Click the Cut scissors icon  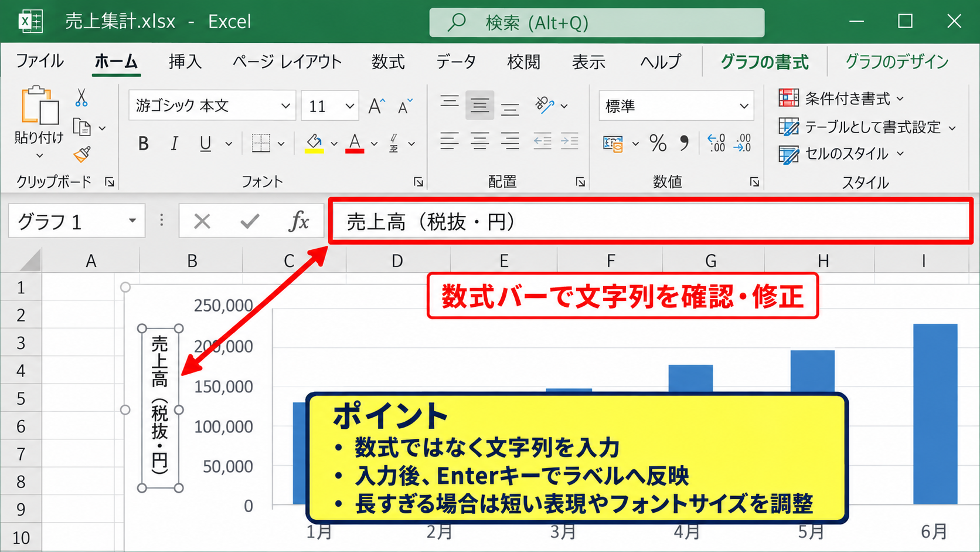click(81, 97)
